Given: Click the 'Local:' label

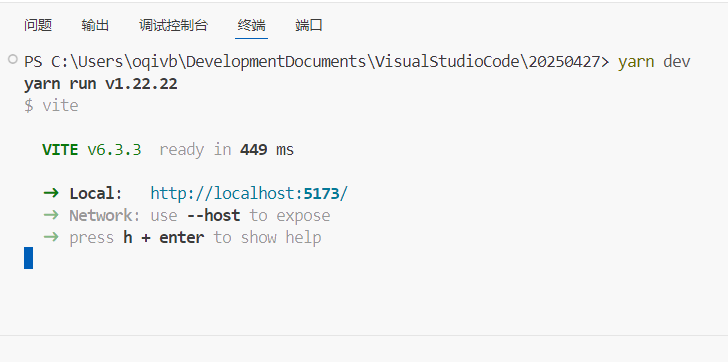Looking at the screenshot, I should [96, 194].
